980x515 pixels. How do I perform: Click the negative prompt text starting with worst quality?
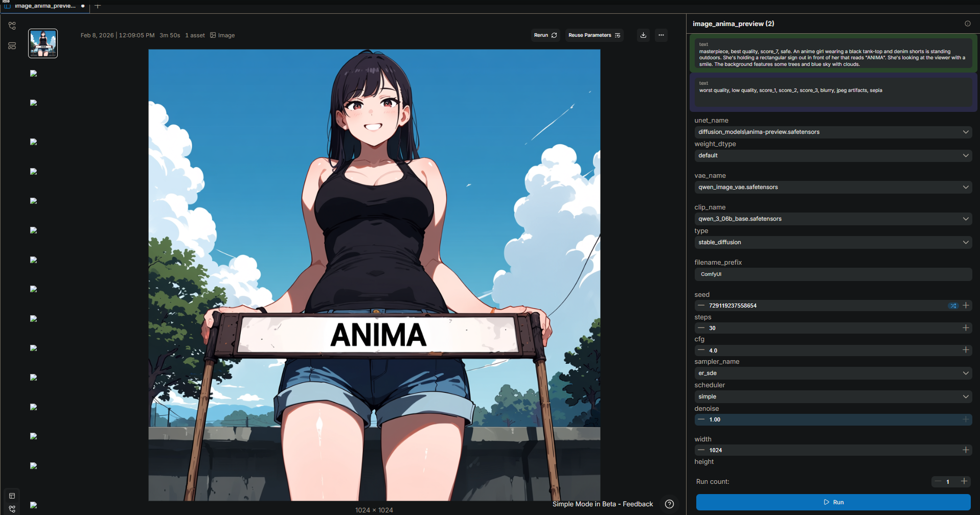coord(790,90)
